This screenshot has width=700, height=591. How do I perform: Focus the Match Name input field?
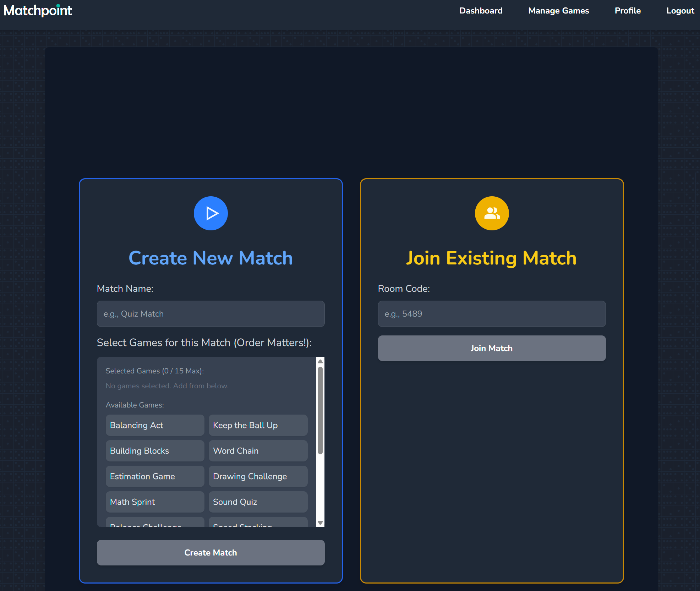click(x=210, y=314)
